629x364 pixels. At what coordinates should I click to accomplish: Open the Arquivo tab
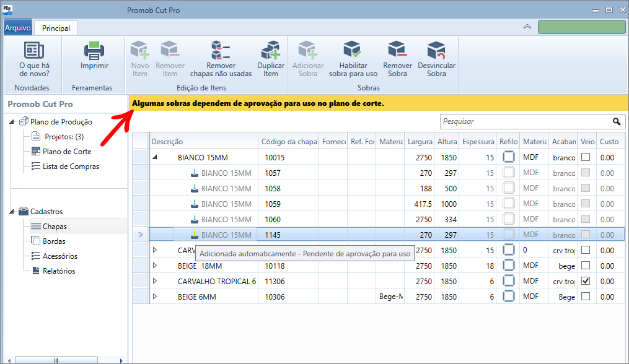17,28
